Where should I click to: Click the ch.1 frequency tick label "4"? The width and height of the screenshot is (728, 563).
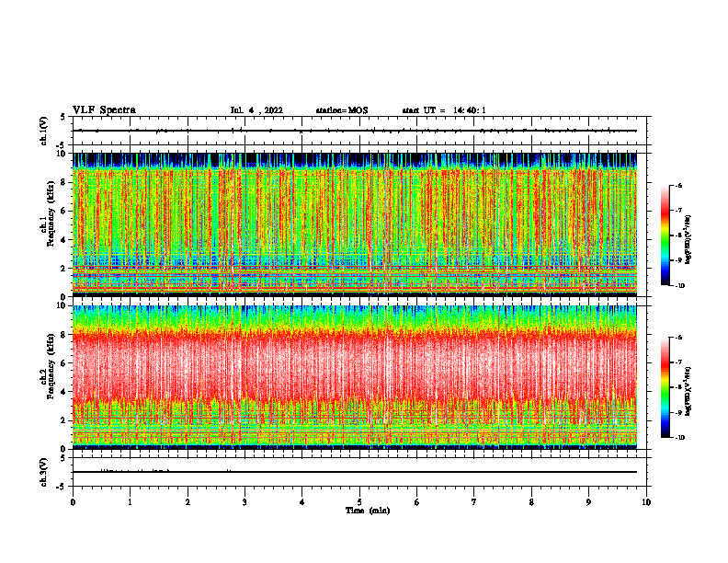pos(63,240)
